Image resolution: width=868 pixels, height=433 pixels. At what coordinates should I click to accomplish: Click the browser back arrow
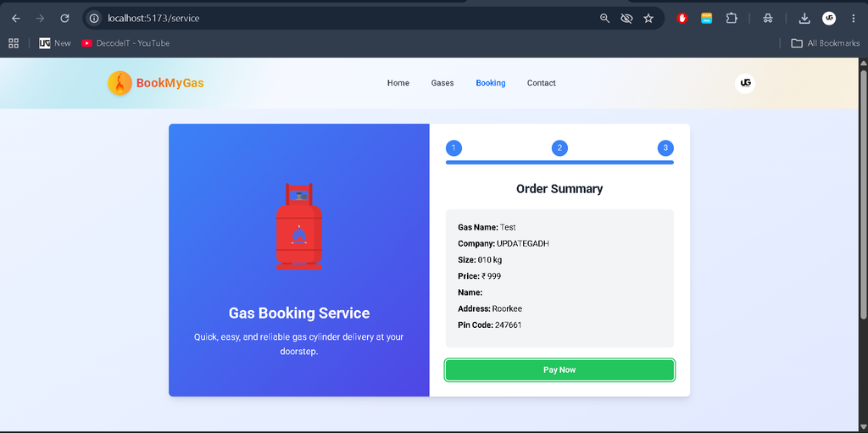point(16,19)
